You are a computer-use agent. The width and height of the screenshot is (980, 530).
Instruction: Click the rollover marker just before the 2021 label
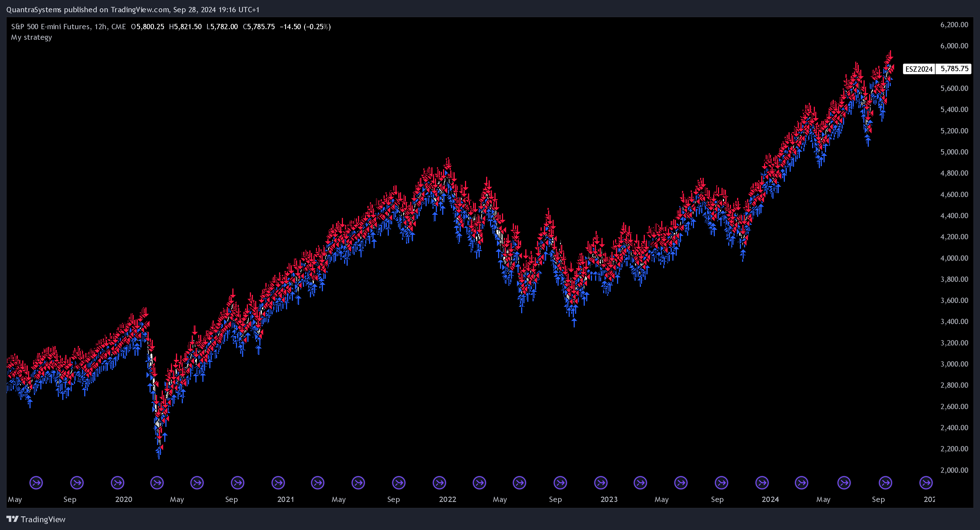click(278, 483)
